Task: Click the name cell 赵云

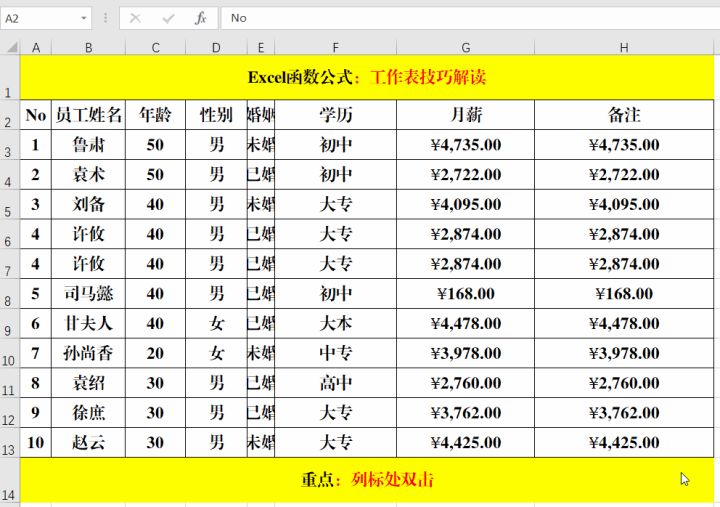Action: [89, 443]
